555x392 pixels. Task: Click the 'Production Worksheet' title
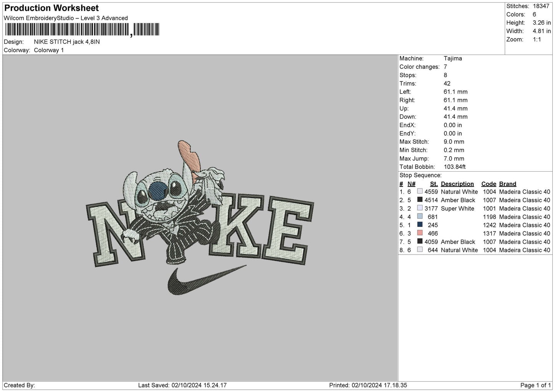click(51, 8)
